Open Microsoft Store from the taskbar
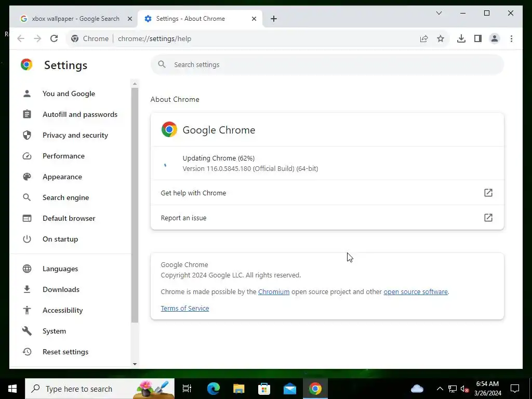The image size is (532, 399). tap(264, 389)
